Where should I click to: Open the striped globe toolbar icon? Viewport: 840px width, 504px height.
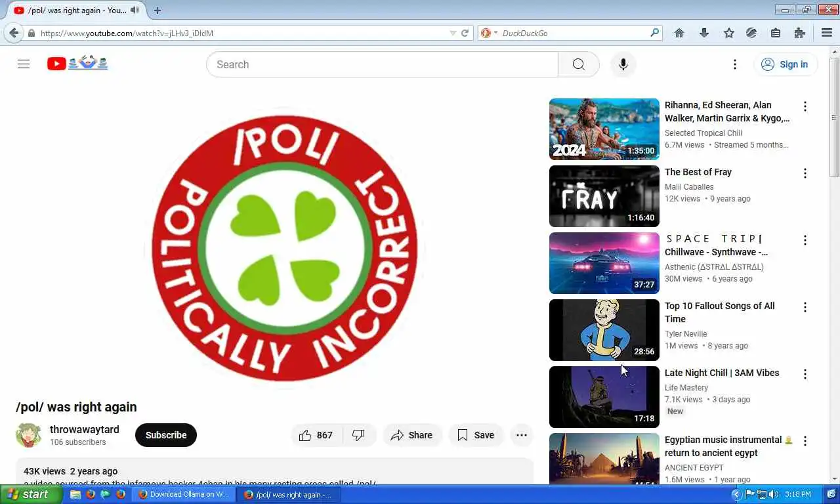click(x=752, y=33)
